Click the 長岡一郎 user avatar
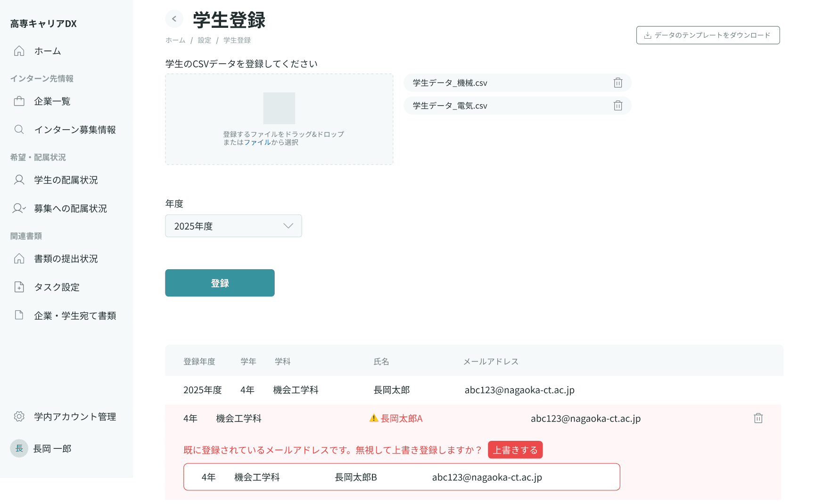The image size is (815, 504). point(19,448)
